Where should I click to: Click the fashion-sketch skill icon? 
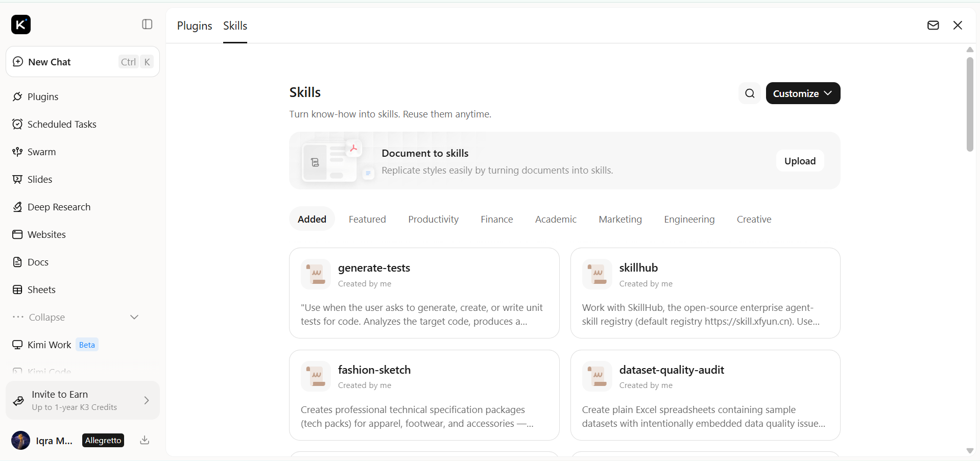tap(316, 376)
